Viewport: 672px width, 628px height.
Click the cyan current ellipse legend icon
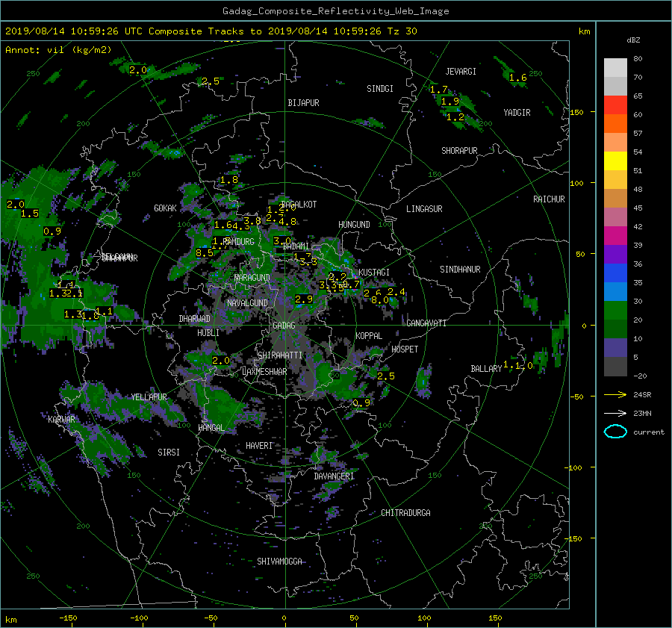[615, 432]
